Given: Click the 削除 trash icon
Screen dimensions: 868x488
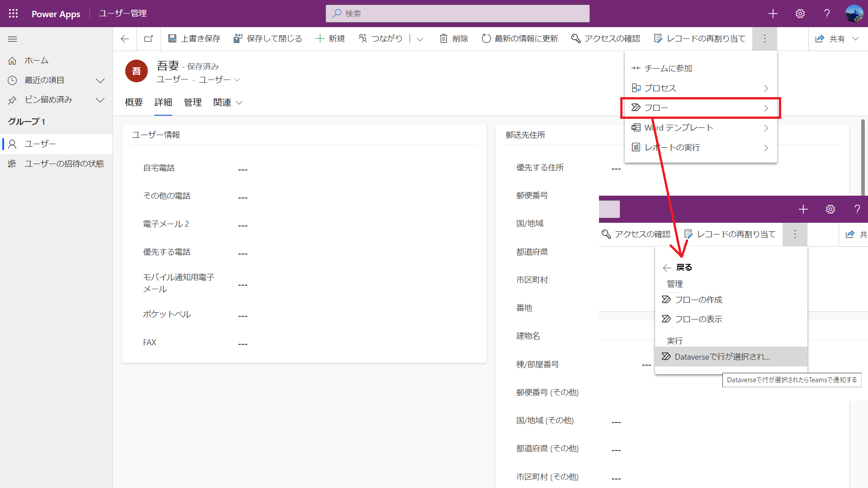Looking at the screenshot, I should 443,39.
